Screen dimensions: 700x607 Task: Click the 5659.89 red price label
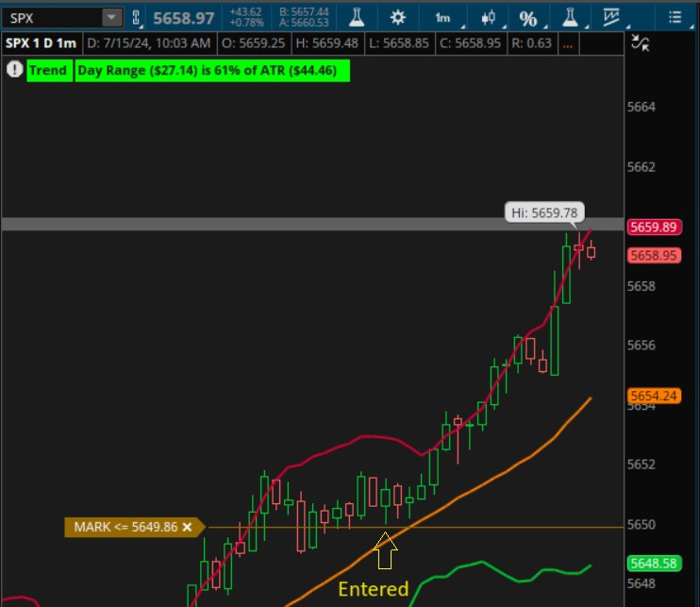pos(654,228)
